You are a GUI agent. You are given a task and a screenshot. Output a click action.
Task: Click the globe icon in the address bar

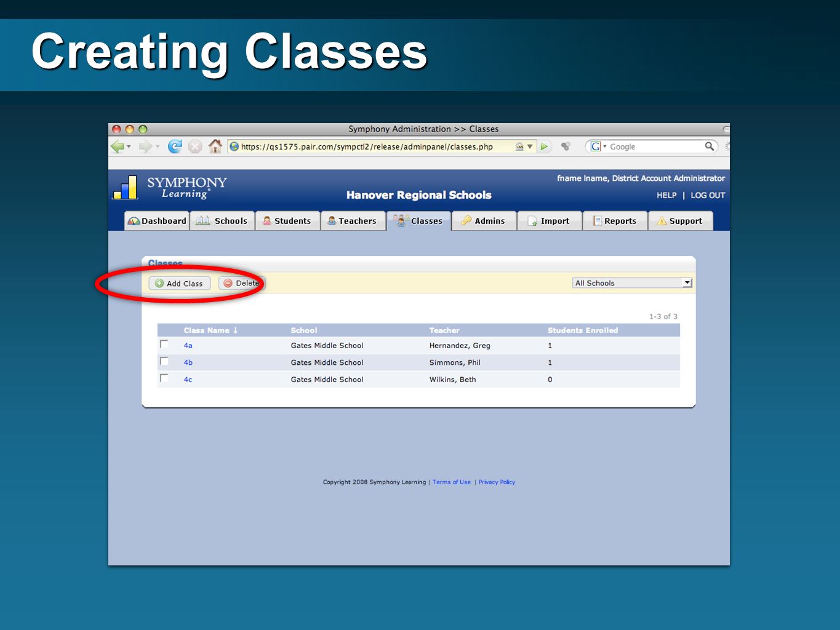tap(234, 146)
